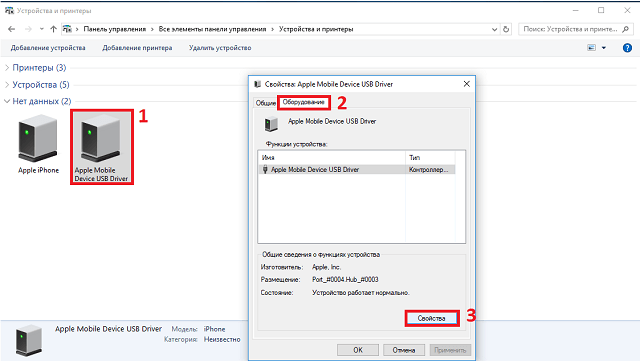
Task: Click the Devices and Printers window title icon
Action: click(x=9, y=10)
